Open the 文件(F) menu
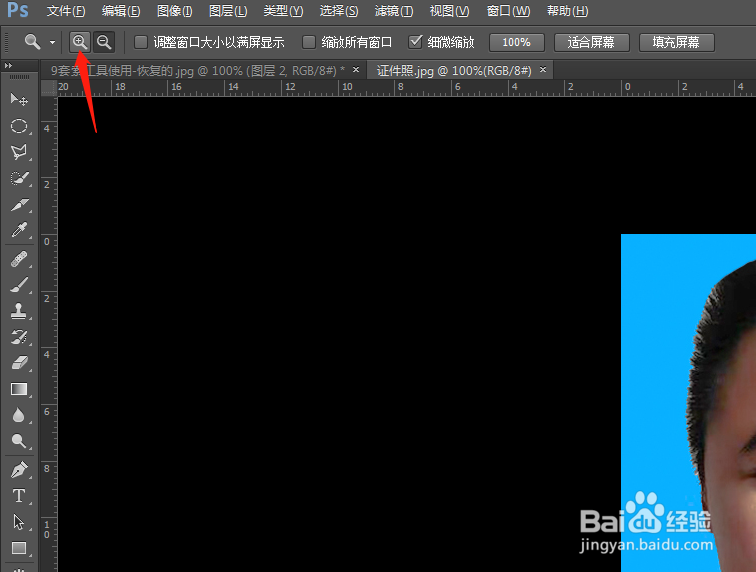 pyautogui.click(x=66, y=11)
